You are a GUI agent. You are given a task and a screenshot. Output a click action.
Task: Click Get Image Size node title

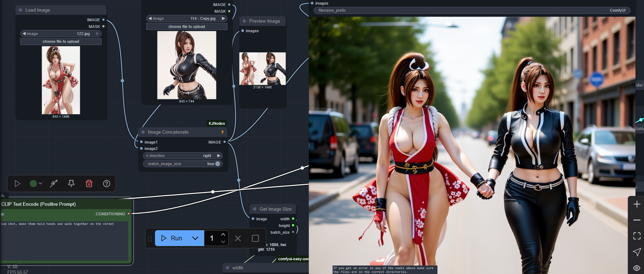tap(275, 209)
